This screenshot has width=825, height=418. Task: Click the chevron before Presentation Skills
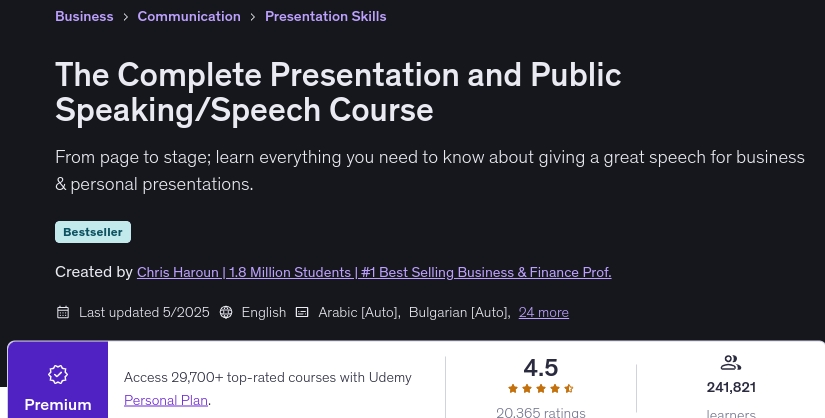pyautogui.click(x=253, y=17)
